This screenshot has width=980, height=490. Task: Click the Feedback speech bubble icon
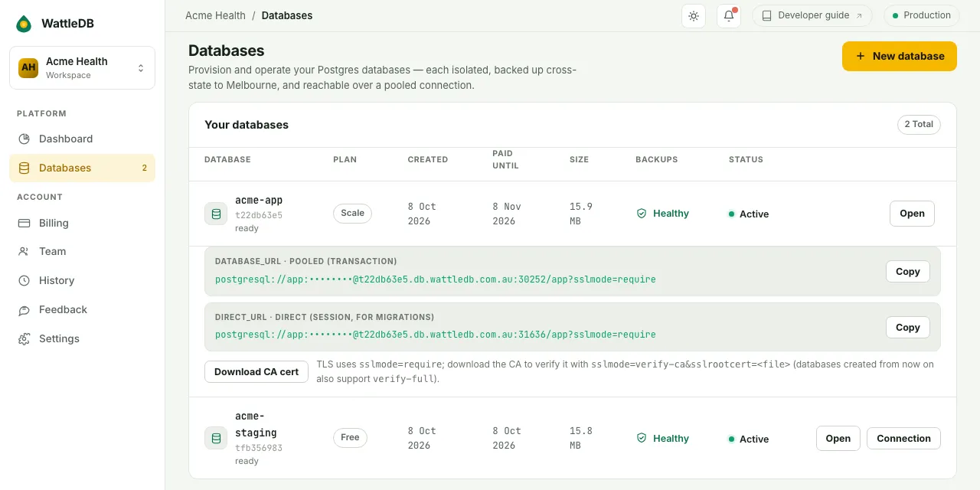[x=24, y=309]
